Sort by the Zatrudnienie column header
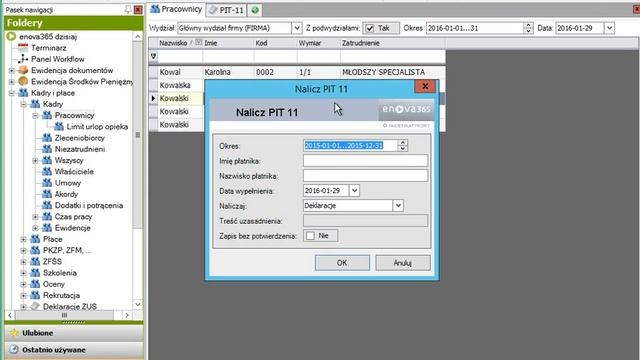The width and height of the screenshot is (640, 360). click(392, 43)
